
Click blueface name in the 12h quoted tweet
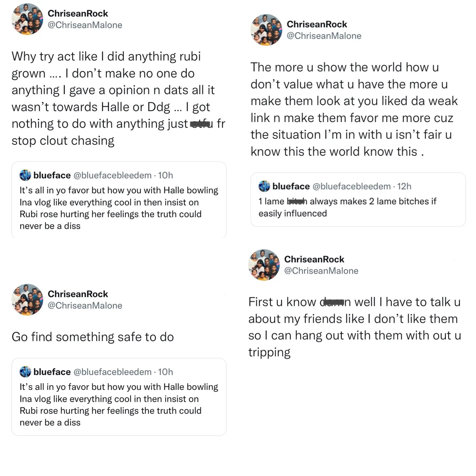click(x=291, y=186)
